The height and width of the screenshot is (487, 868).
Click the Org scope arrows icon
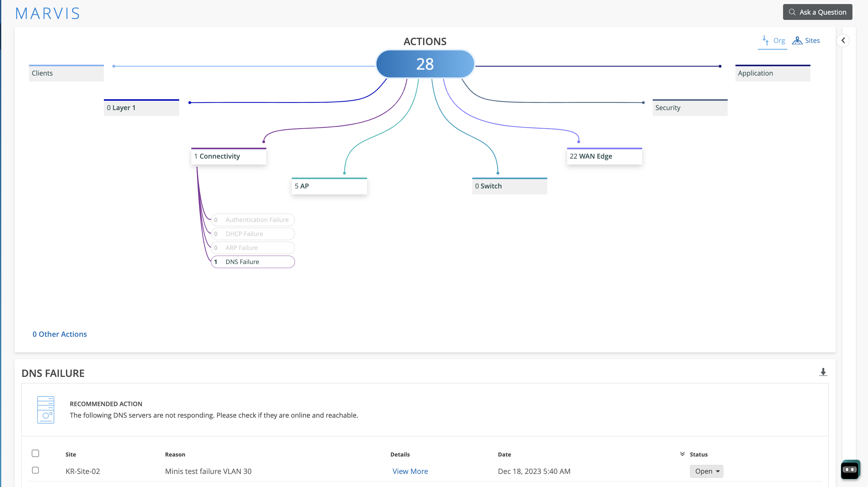(765, 40)
